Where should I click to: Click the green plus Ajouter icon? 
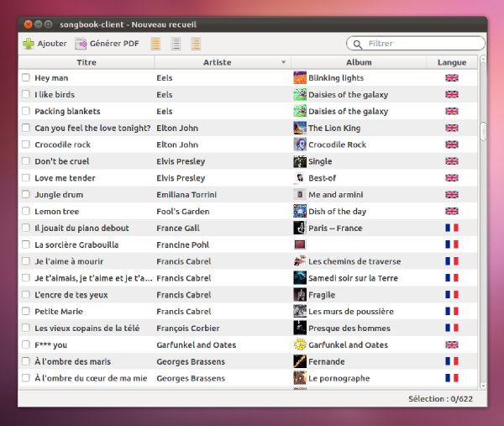pos(29,44)
